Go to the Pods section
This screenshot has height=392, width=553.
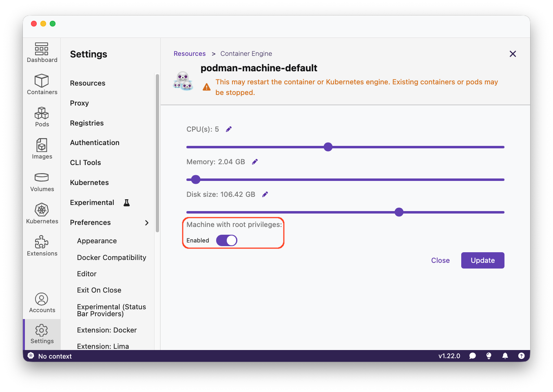(42, 117)
